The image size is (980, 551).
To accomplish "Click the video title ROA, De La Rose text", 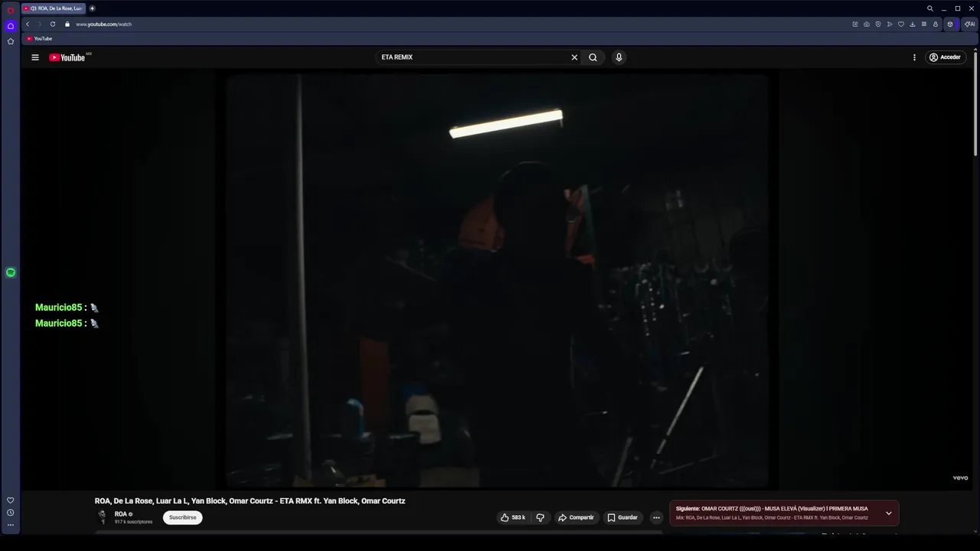I will [250, 500].
